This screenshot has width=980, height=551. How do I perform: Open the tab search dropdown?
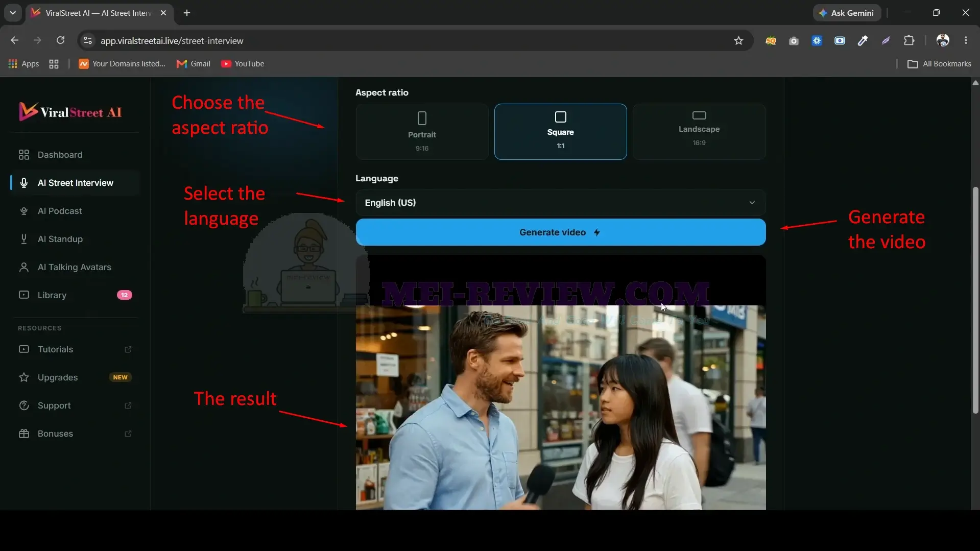(13, 13)
